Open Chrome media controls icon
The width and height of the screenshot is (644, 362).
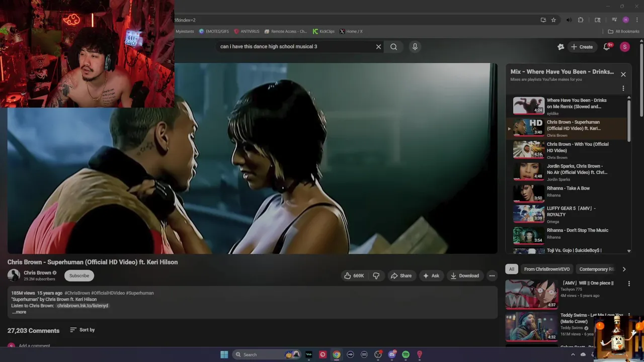point(614,20)
